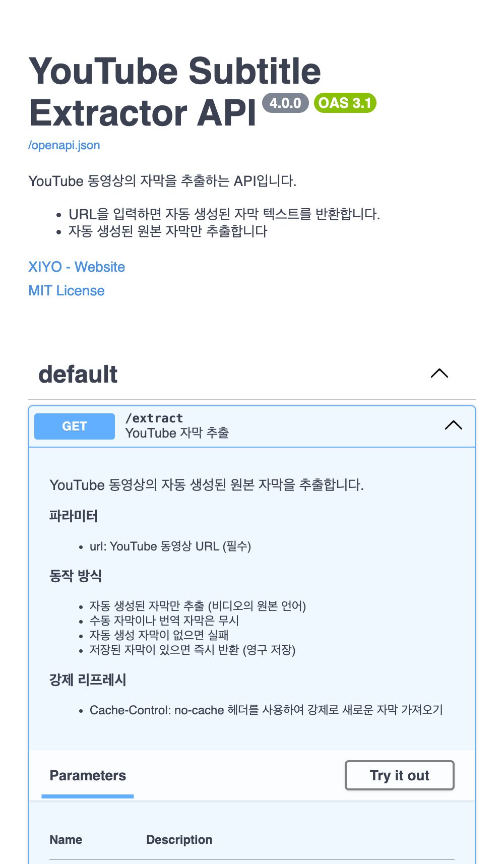Click the 4.0.0 version badge
This screenshot has width=504, height=864.
click(x=285, y=103)
